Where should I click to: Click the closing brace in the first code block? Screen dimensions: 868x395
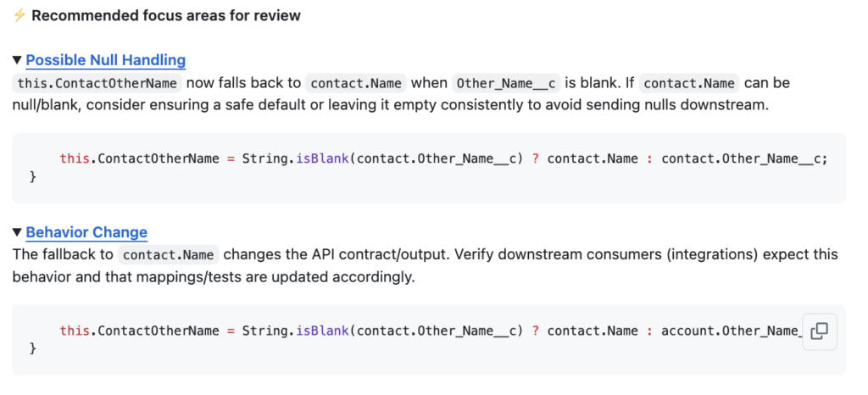click(x=33, y=176)
